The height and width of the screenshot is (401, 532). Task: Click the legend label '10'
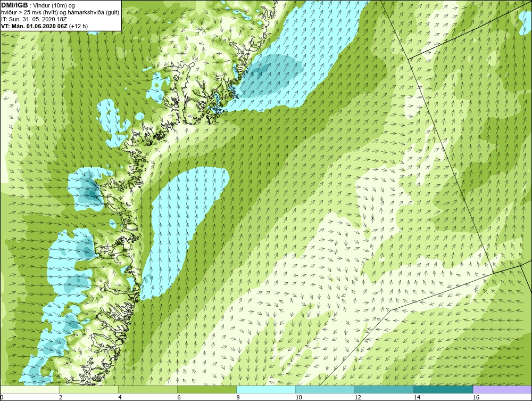[298, 397]
